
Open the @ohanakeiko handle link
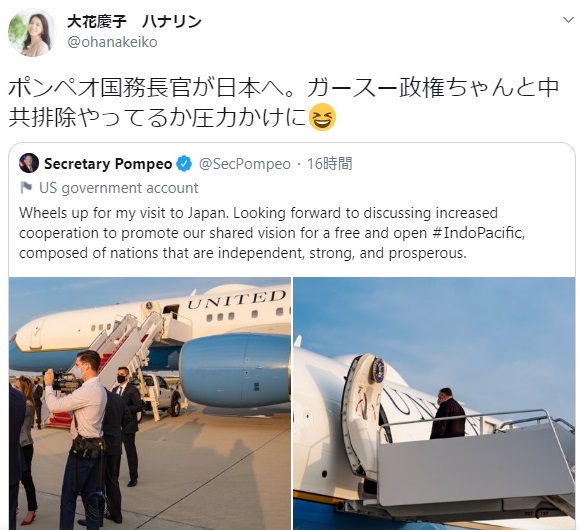pos(112,42)
